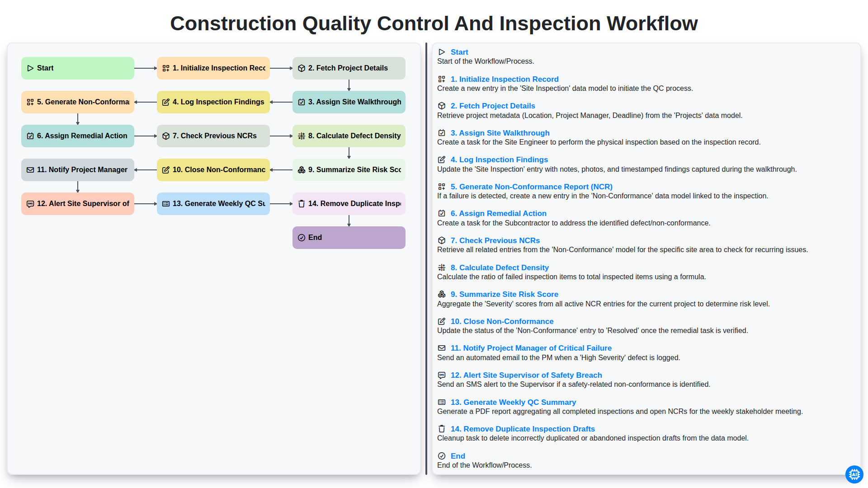Click the grid-plus icon in Initialize Inspection node

[166, 68]
